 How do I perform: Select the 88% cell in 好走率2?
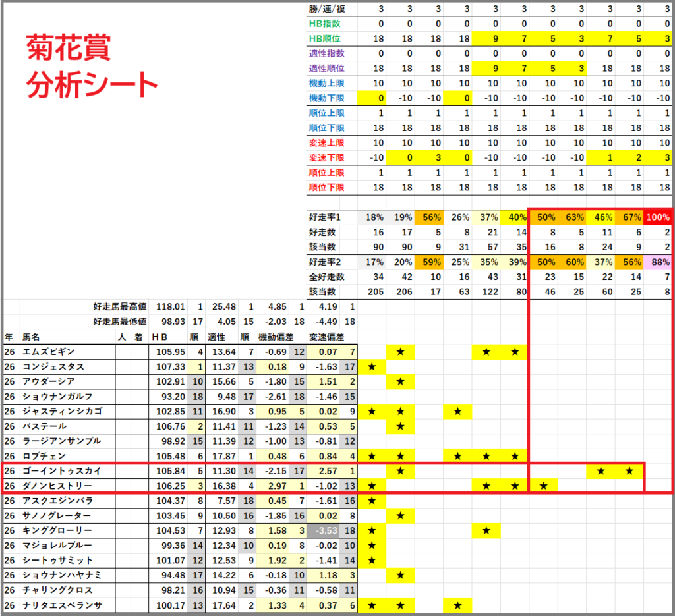point(658,262)
